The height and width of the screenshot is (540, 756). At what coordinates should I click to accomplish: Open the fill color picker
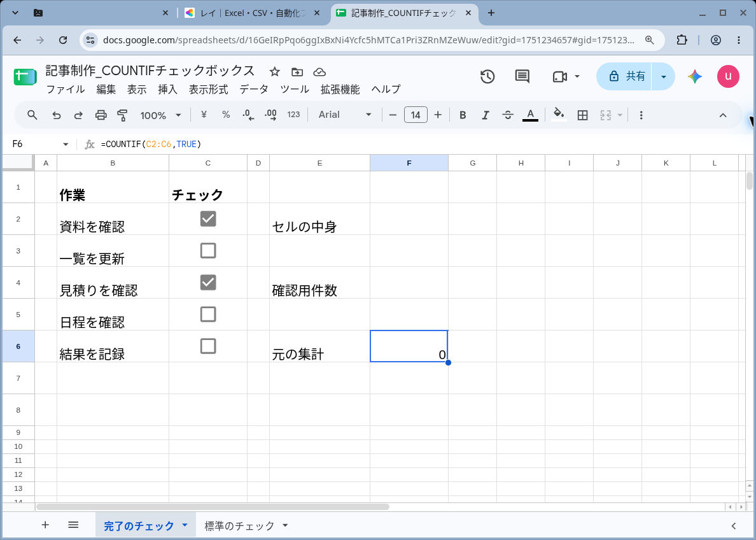(x=559, y=115)
